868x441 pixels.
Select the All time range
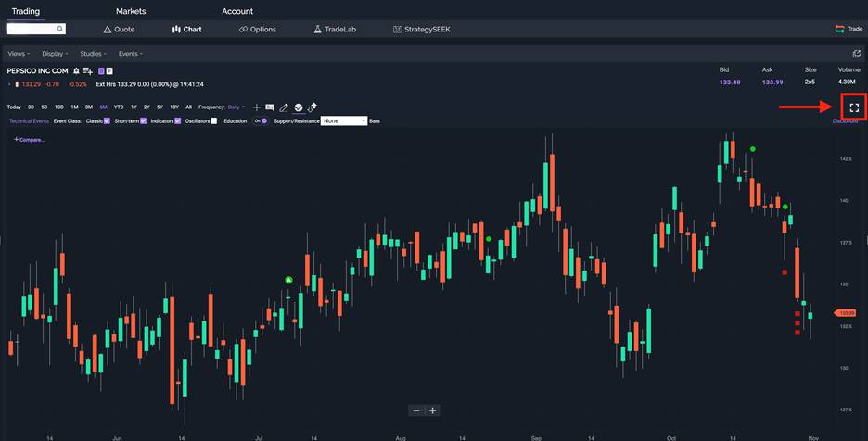point(189,107)
